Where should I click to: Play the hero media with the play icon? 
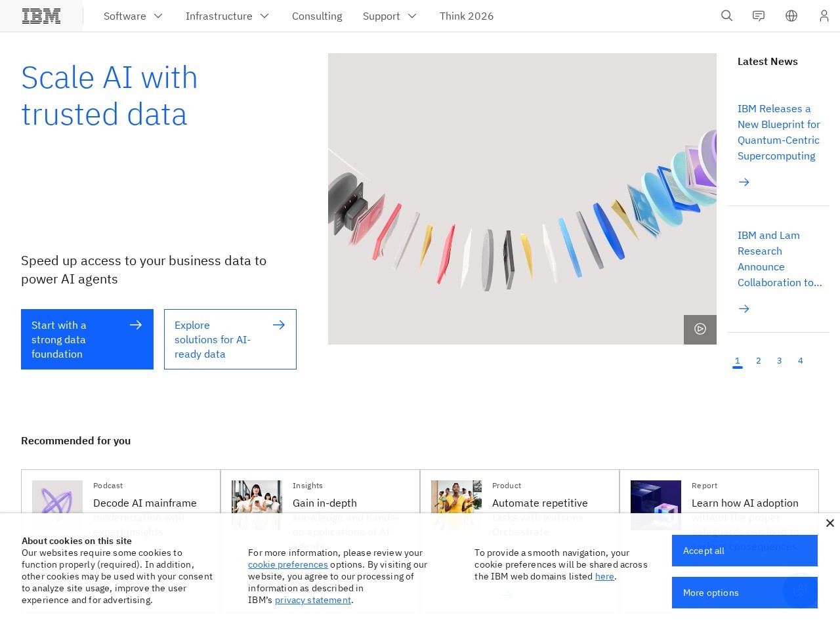700,329
